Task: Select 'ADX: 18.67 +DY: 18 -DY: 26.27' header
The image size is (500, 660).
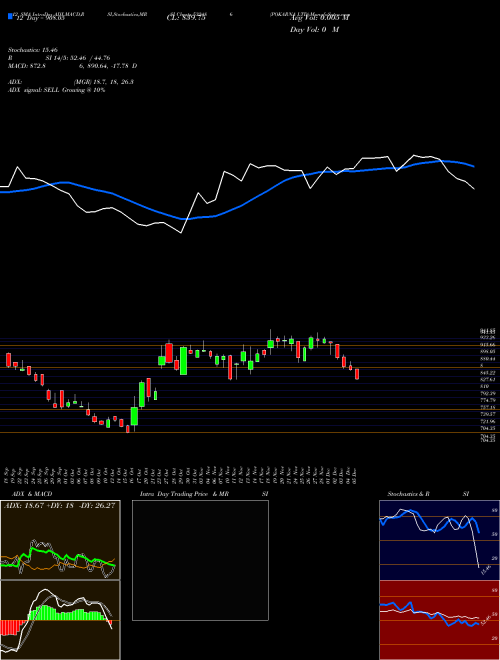Action: [60, 506]
